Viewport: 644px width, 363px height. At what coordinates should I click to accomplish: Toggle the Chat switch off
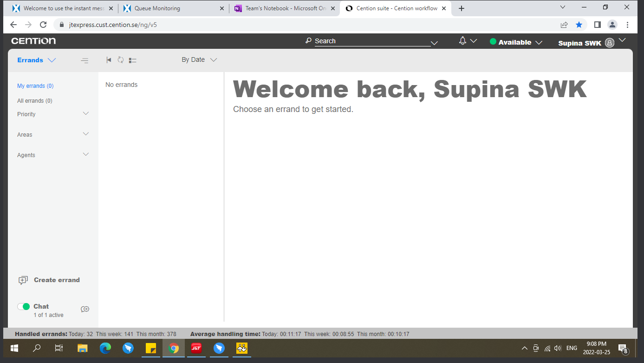(x=23, y=306)
